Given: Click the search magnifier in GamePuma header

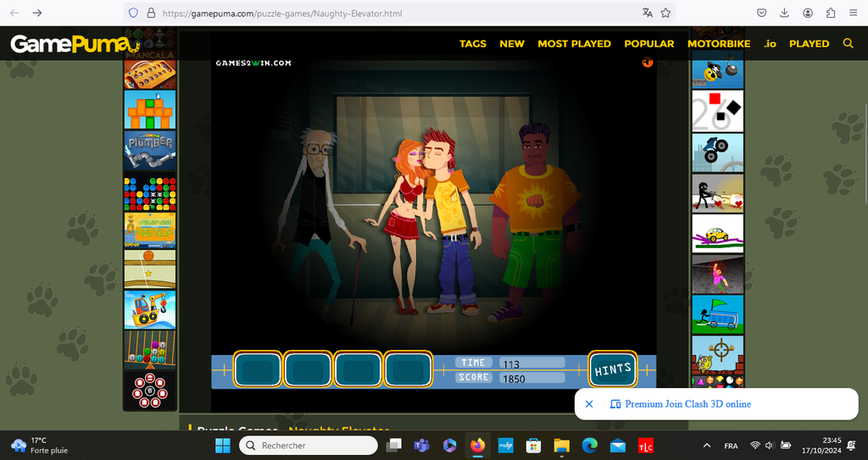Looking at the screenshot, I should (848, 43).
